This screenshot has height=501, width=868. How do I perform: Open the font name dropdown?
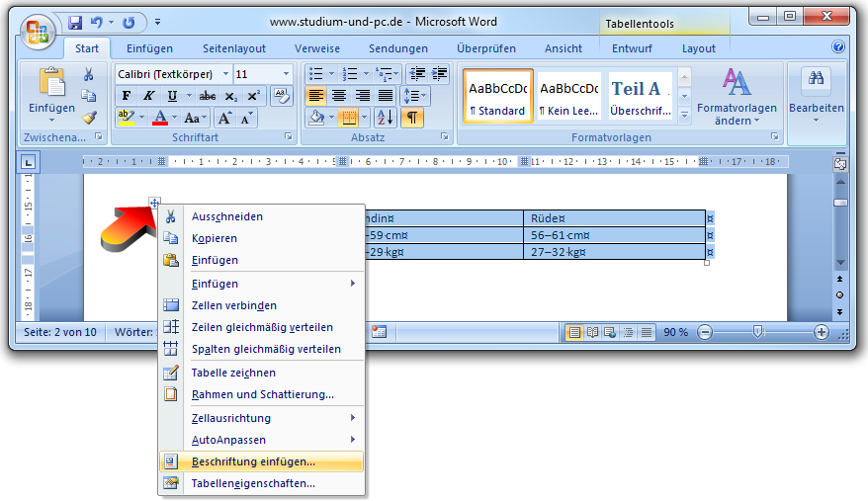[225, 74]
